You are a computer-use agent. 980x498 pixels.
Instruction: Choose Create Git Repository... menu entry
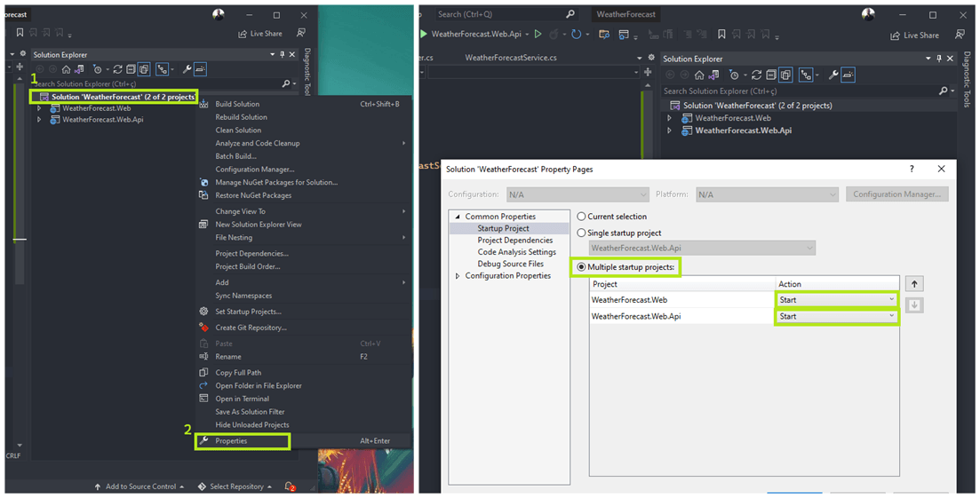(304, 327)
